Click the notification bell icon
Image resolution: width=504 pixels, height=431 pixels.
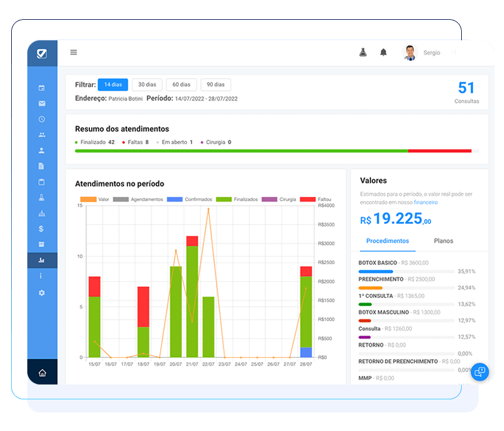[x=383, y=53]
